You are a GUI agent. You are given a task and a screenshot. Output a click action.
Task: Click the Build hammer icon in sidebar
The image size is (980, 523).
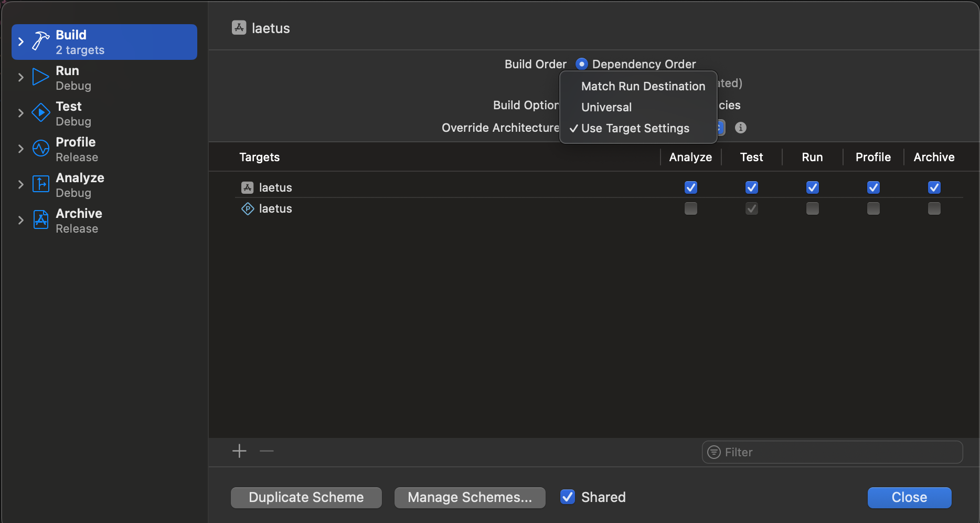tap(40, 41)
